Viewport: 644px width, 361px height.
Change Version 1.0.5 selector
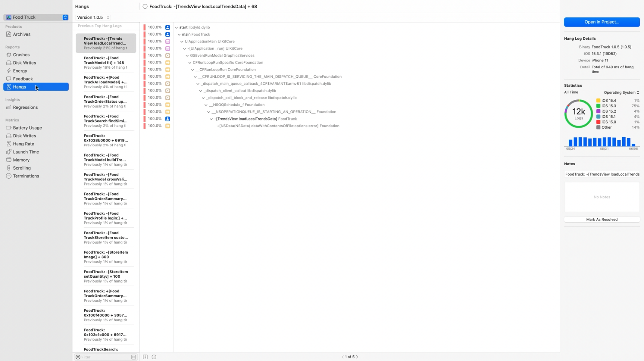(93, 17)
